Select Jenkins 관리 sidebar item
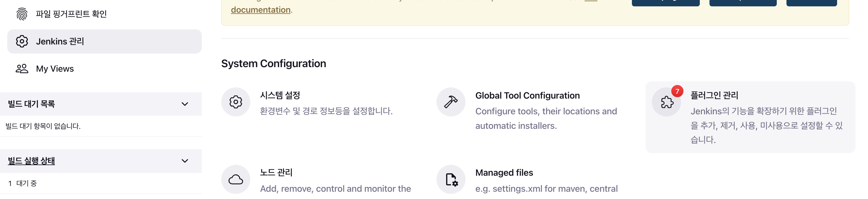Viewport: 868px width, 199px height. tap(105, 41)
